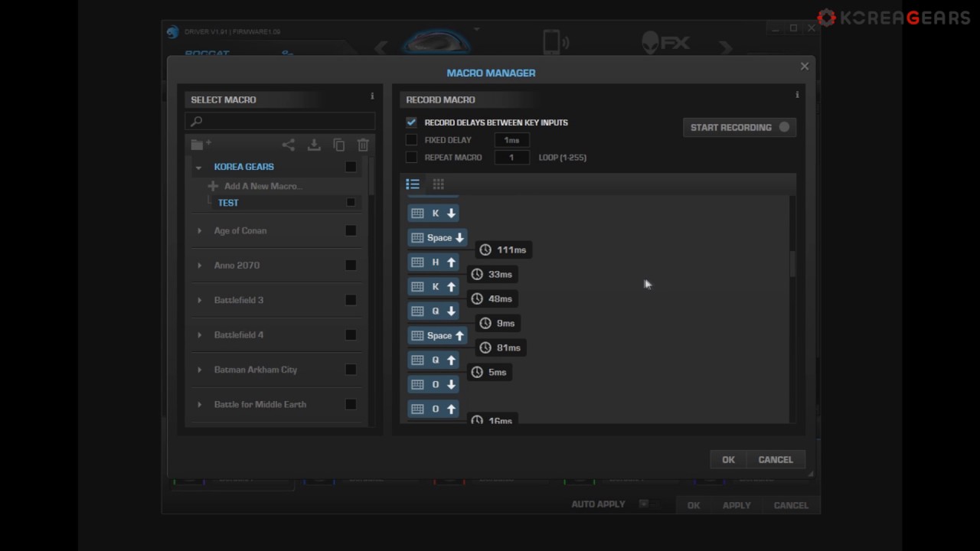Screen dimensions: 980x551
Task: Click the plus icon for Add A New Macro
Action: tap(213, 186)
